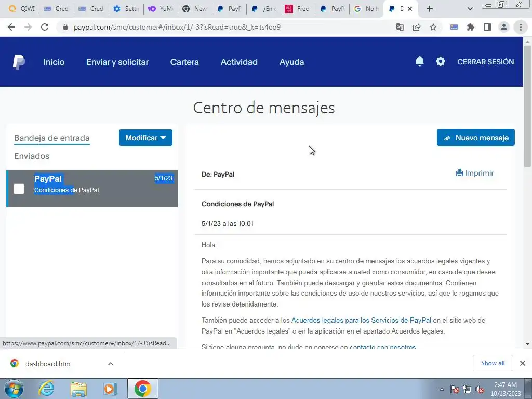Open the extensions puzzle icon
The image size is (532, 399).
[x=471, y=27]
